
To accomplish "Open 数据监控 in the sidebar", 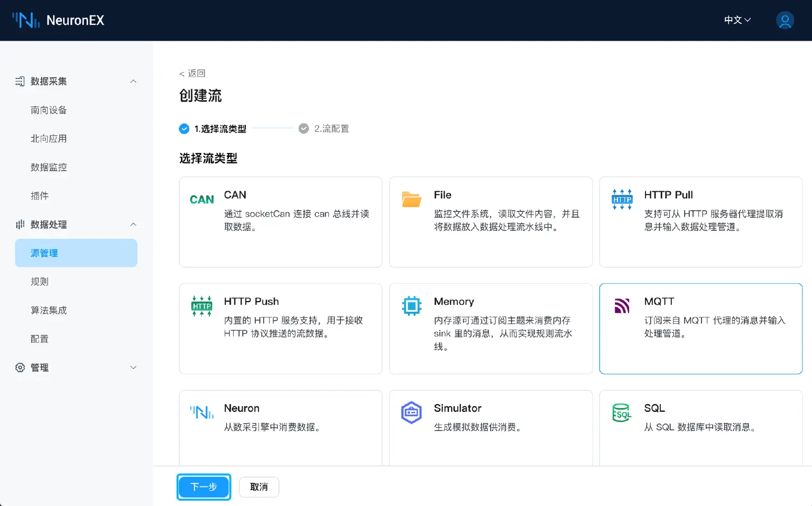I will 49,167.
